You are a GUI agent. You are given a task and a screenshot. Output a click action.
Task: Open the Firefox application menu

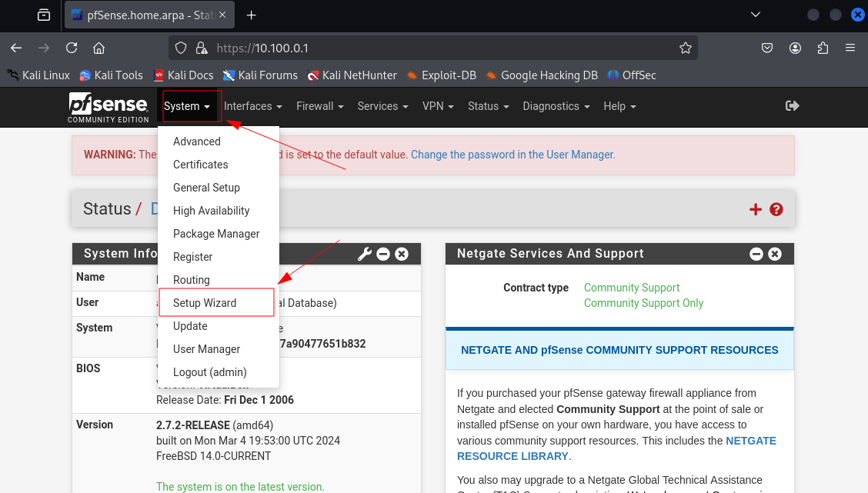[850, 48]
